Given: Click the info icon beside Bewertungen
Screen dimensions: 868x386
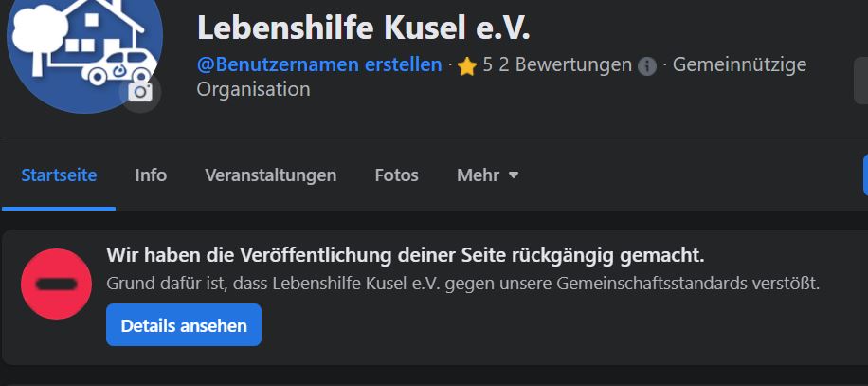Looking at the screenshot, I should coord(647,65).
